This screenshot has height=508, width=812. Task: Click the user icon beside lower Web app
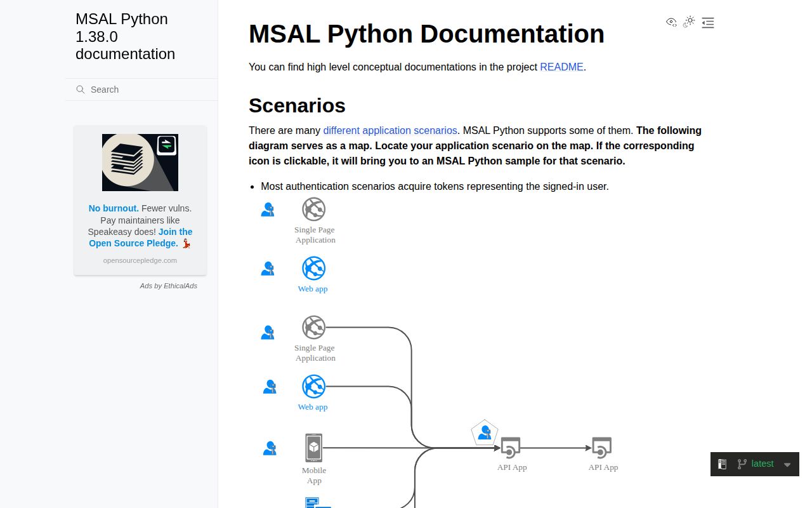point(270,387)
